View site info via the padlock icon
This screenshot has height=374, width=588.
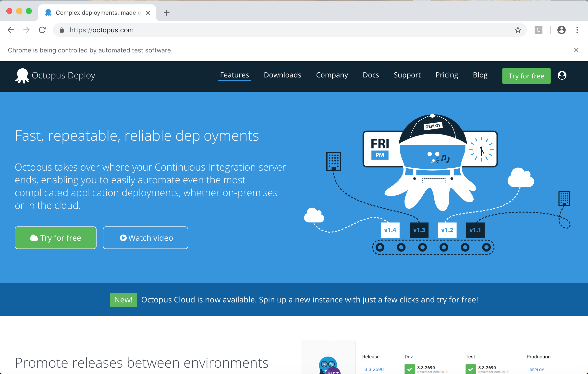pos(62,30)
